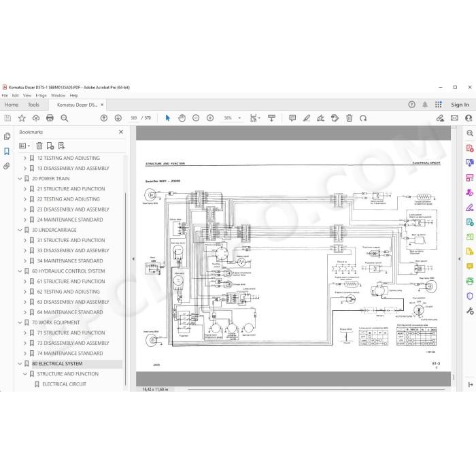Select the Hand pan tool
Image resolution: width=476 pixels, height=476 pixels.
[182, 118]
